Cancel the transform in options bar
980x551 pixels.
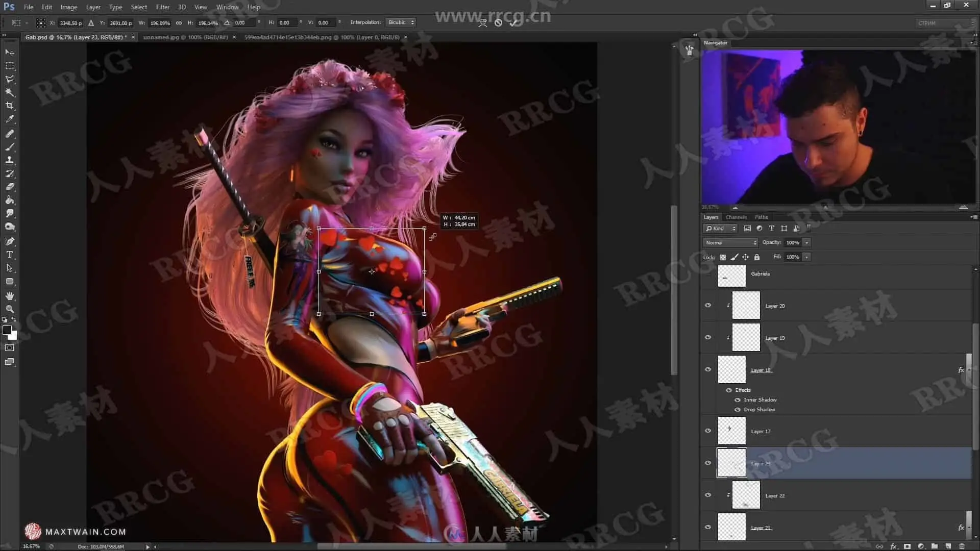click(498, 22)
